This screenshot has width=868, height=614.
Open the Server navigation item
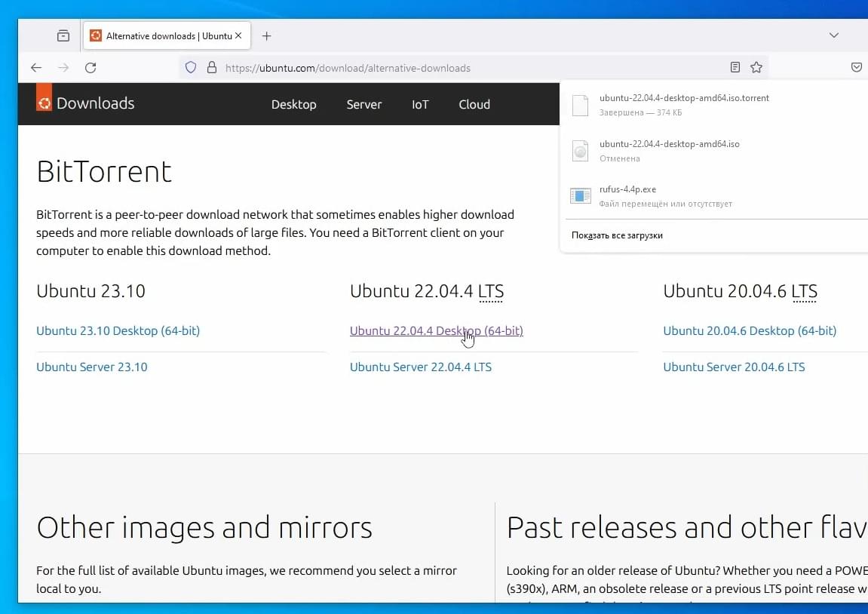click(x=364, y=104)
